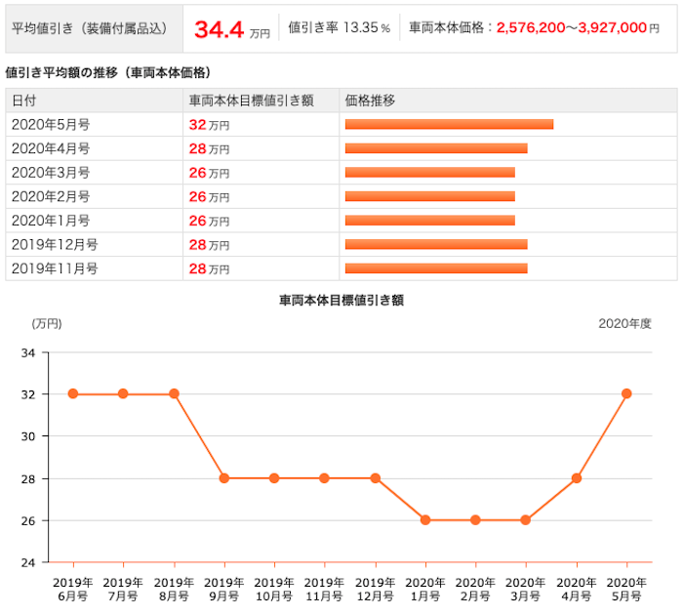Click the 2019年12月号 row date

55,245
